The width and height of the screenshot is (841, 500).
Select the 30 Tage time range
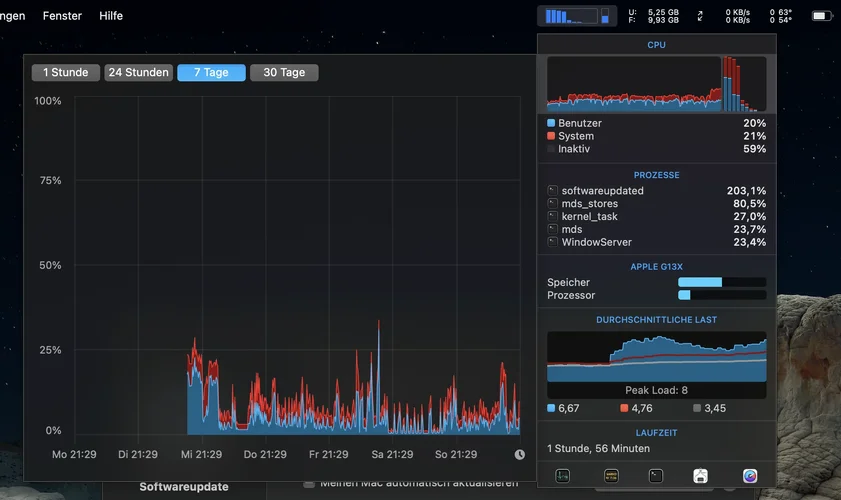pos(284,72)
